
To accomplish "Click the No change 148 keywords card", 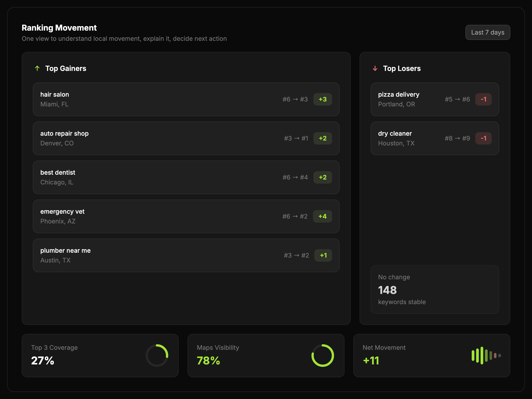I will pyautogui.click(x=435, y=289).
